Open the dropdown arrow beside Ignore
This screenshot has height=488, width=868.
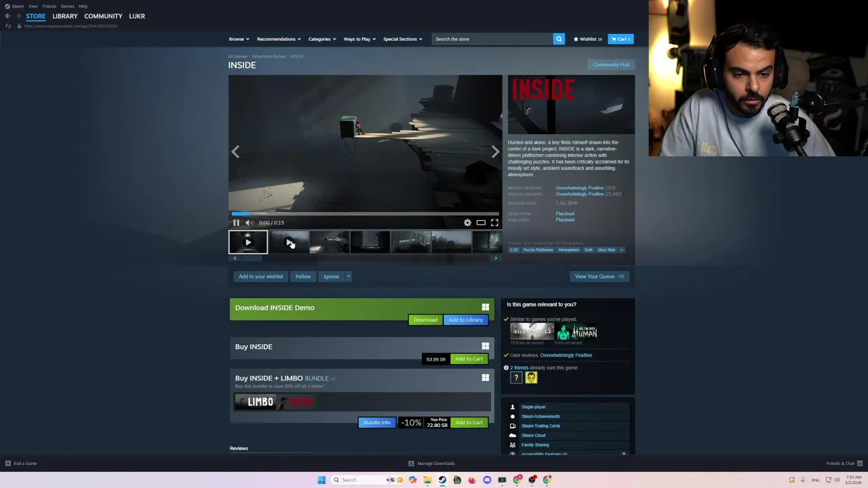coord(348,277)
